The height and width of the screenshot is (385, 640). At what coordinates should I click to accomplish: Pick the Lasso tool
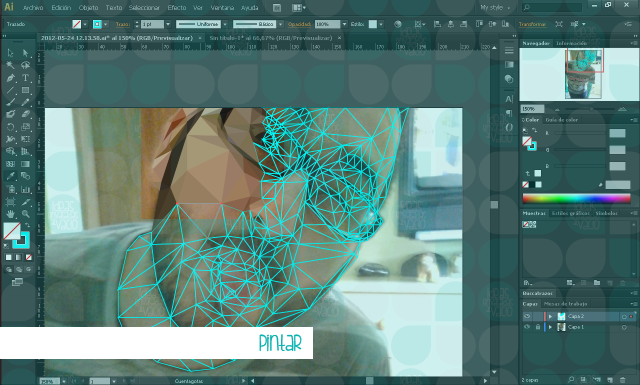[25, 65]
